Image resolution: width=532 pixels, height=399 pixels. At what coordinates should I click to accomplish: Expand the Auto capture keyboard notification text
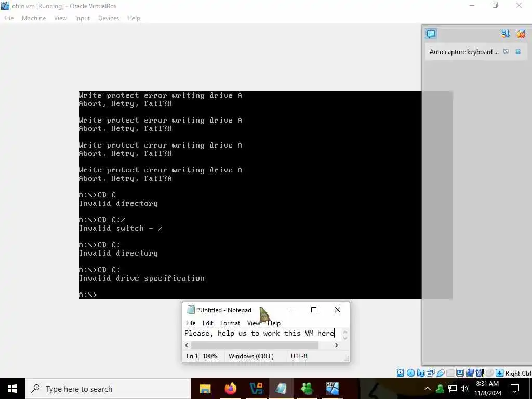[x=464, y=52]
